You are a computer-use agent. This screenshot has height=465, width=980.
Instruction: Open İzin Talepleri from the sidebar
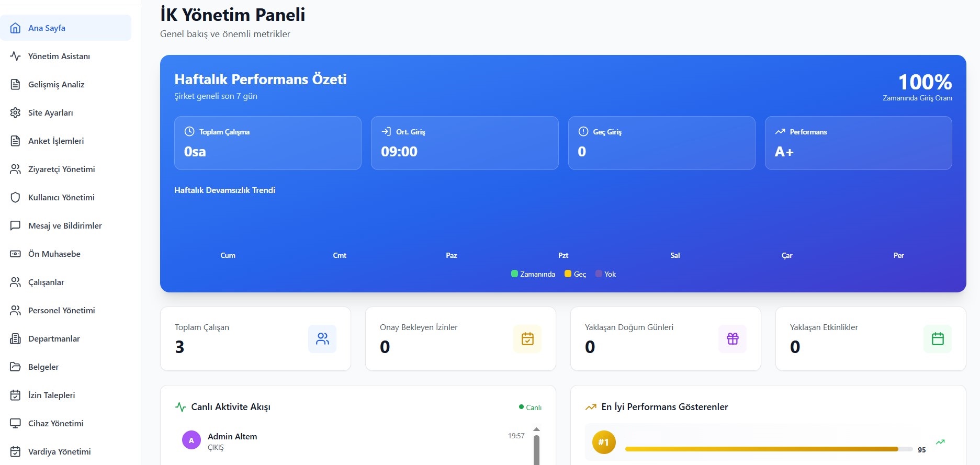[51, 395]
